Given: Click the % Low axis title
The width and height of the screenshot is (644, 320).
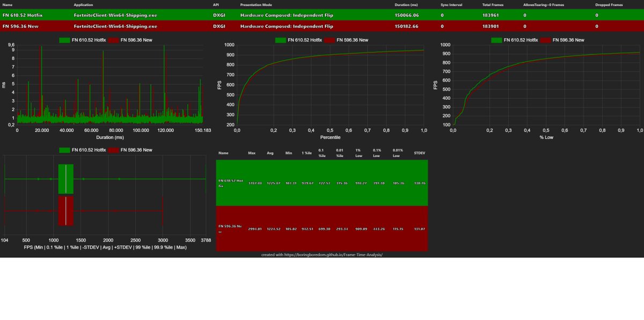Looking at the screenshot, I should 546,137.
